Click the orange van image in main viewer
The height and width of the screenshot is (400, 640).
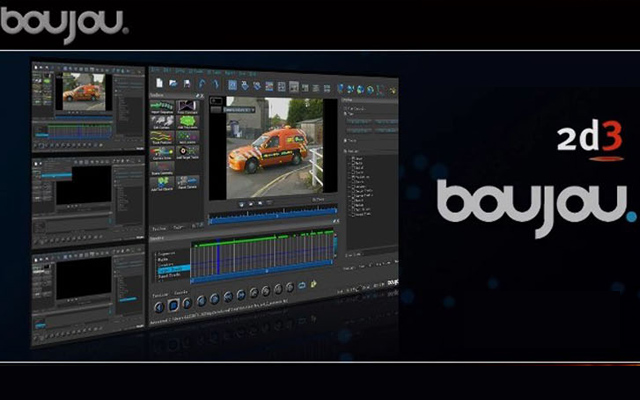click(x=269, y=150)
